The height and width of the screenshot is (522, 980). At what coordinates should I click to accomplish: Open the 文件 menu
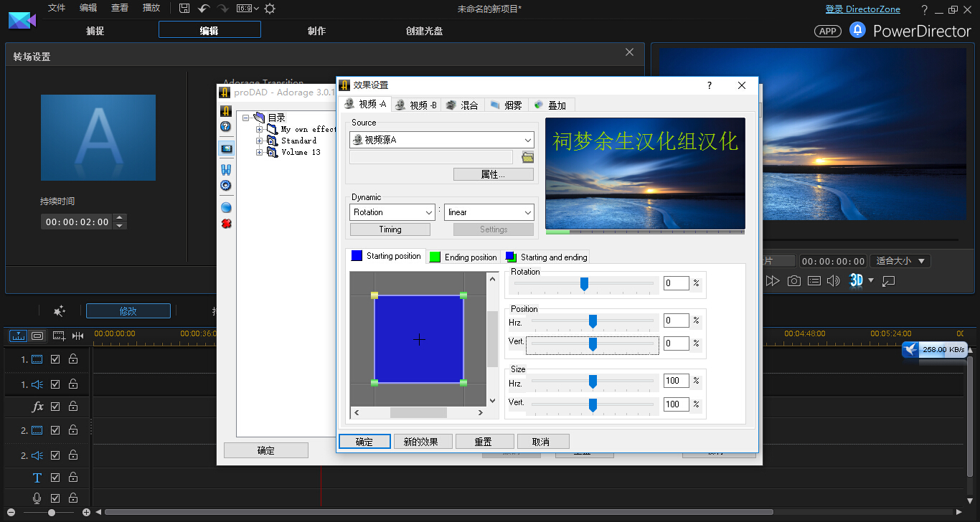[x=56, y=8]
